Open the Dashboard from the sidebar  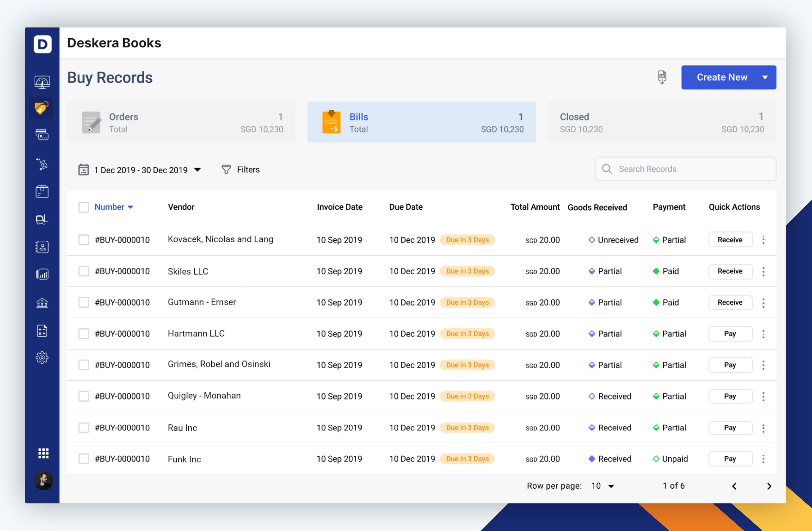(42, 81)
